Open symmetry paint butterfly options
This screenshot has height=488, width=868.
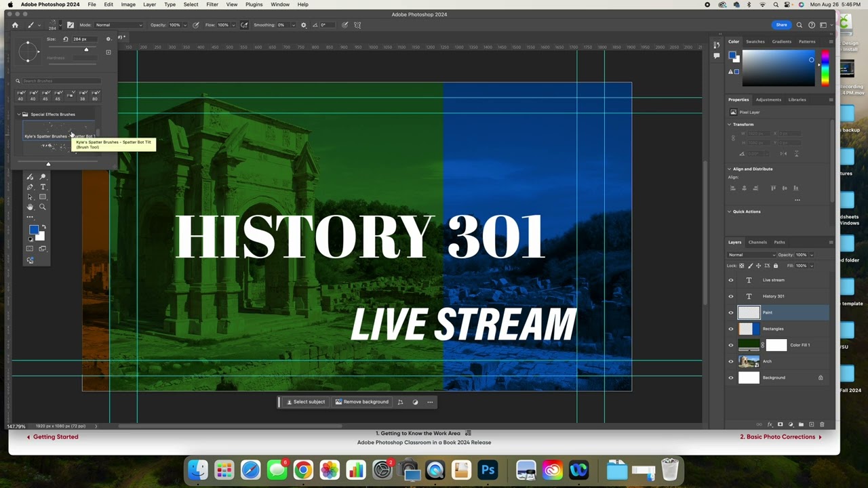(357, 25)
